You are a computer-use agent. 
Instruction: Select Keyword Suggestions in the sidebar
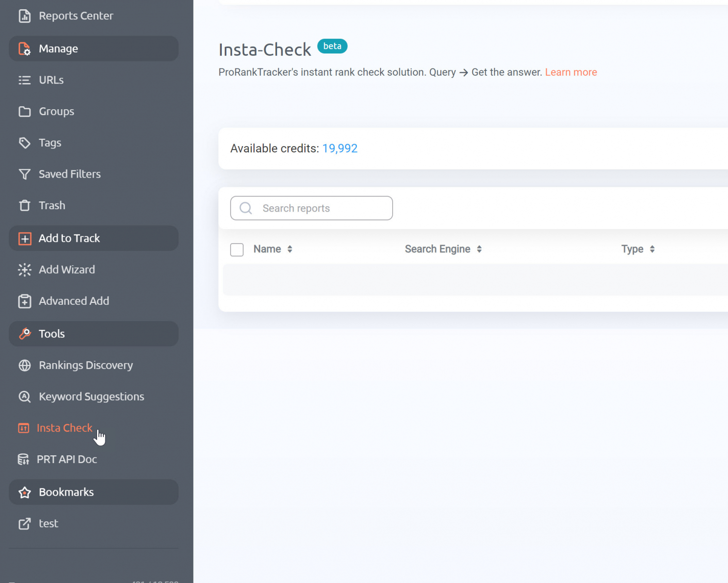pyautogui.click(x=92, y=397)
